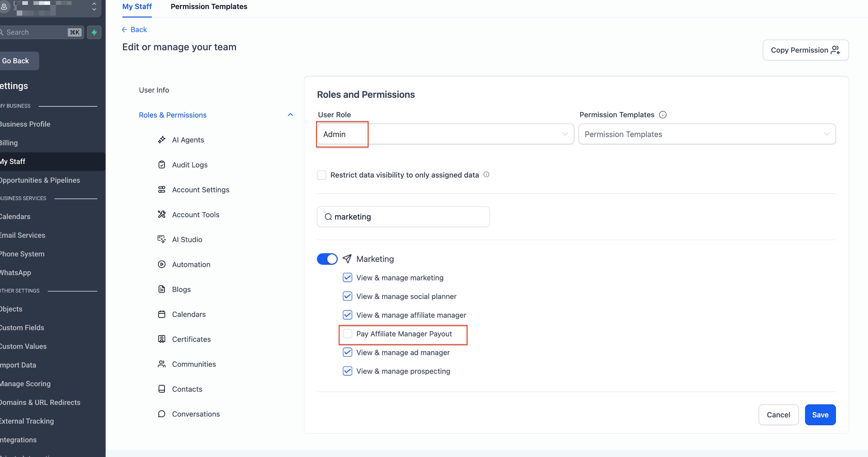Switch to the Permission Templates tab
This screenshot has height=457, width=868.
pos(209,7)
